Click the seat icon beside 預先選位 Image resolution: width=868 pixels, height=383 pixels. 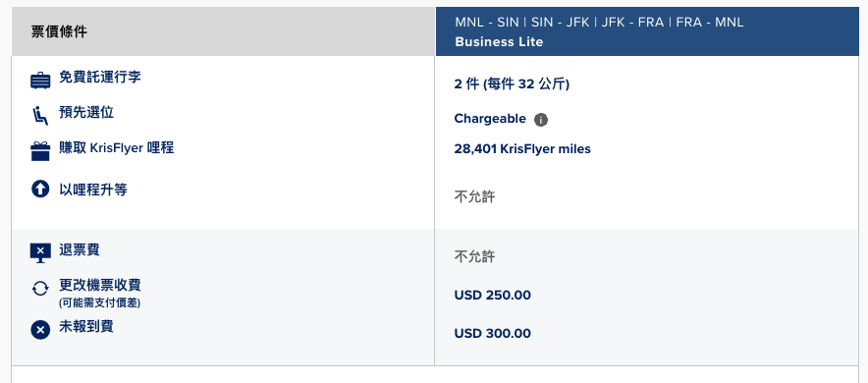[x=40, y=116]
